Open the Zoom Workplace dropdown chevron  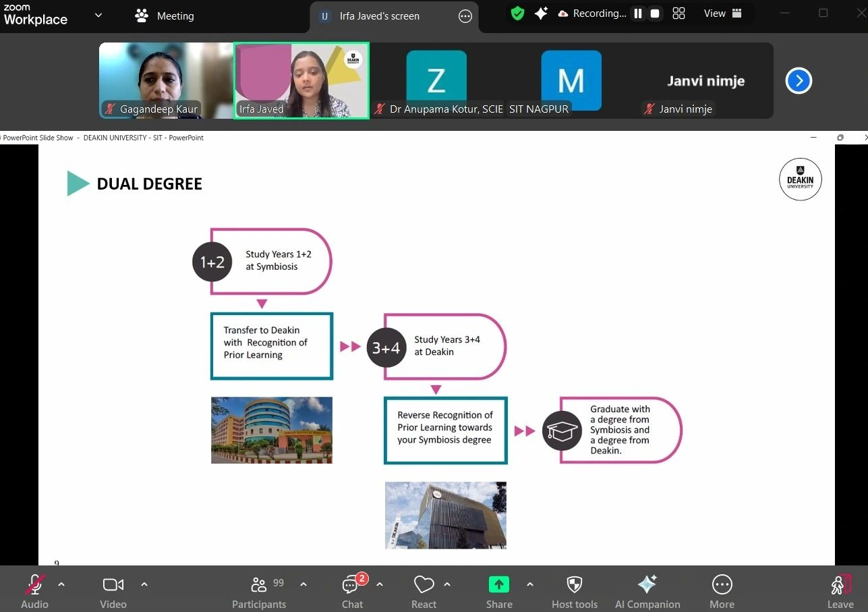pyautogui.click(x=98, y=15)
